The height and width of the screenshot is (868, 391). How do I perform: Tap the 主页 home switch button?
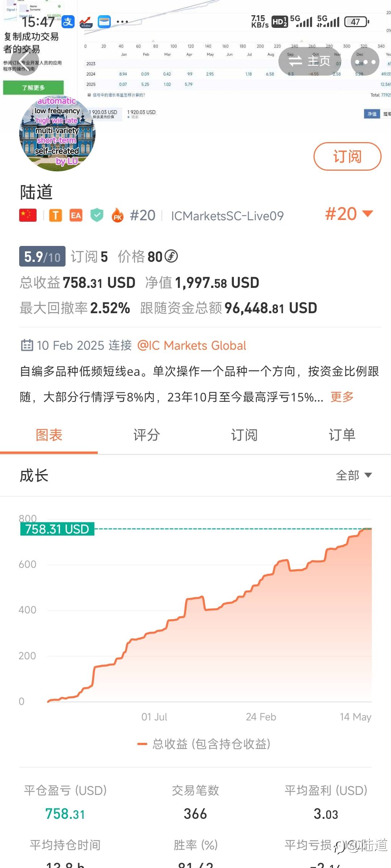pyautogui.click(x=310, y=61)
